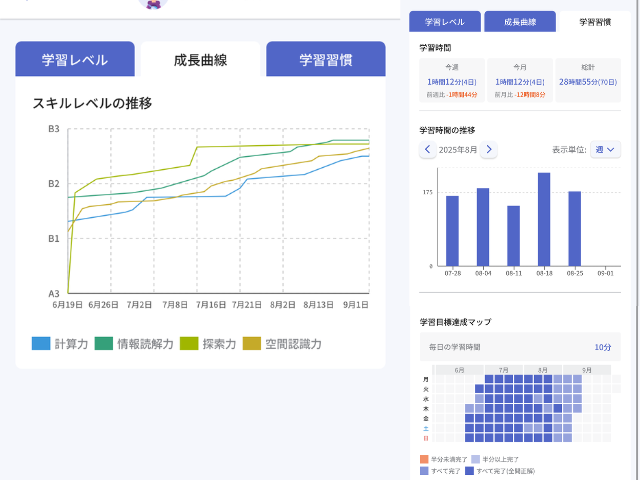This screenshot has width=640, height=480.
Task: Click the 前週比 -1時間44分 comparison text
Action: 452,95
